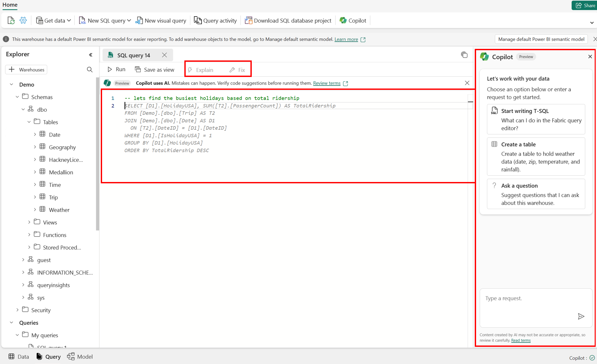The height and width of the screenshot is (364, 597).
Task: Choose Start writing T-SQL card
Action: click(536, 119)
